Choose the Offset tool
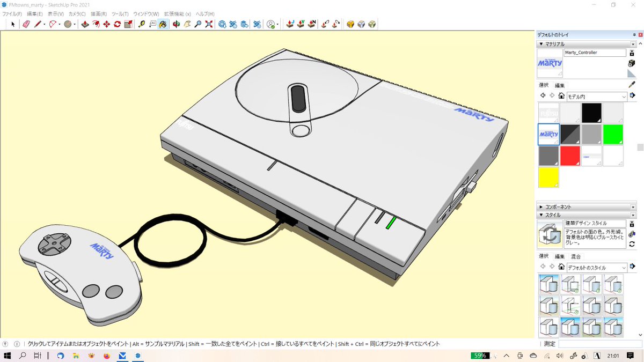Viewport: 644px width, 362px height. 96,24
